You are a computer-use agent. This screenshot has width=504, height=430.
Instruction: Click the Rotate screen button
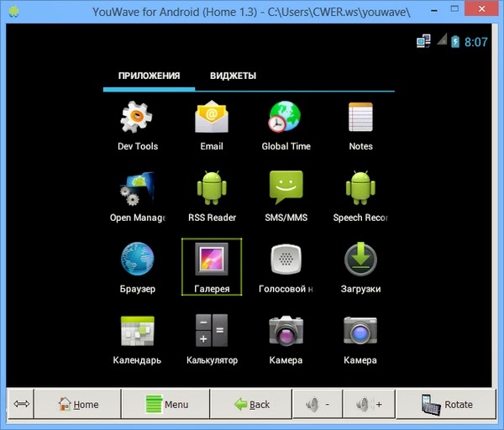click(447, 404)
